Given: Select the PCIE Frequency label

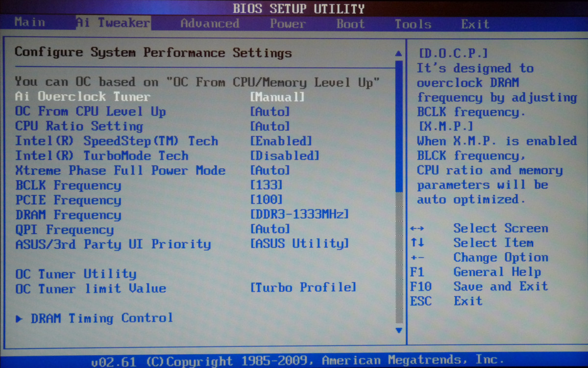Looking at the screenshot, I should coord(68,200).
